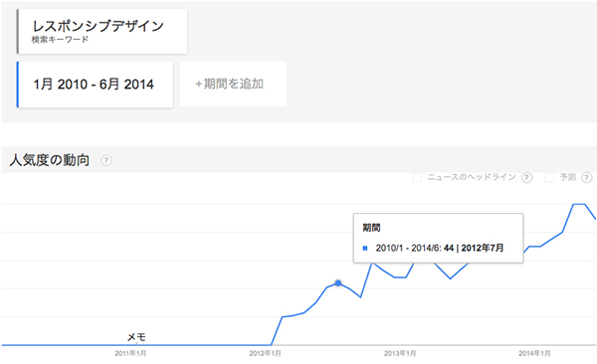Click the tooltip value 44 | 2012年7月

pos(474,249)
